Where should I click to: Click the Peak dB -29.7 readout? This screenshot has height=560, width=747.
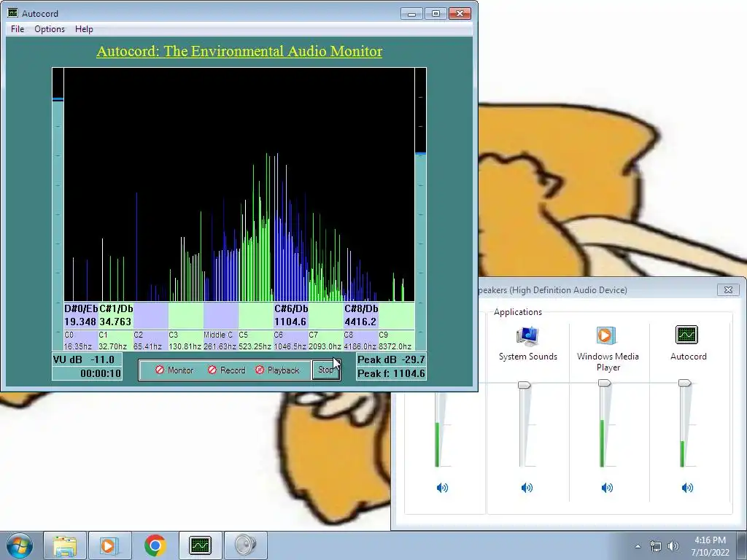[391, 359]
